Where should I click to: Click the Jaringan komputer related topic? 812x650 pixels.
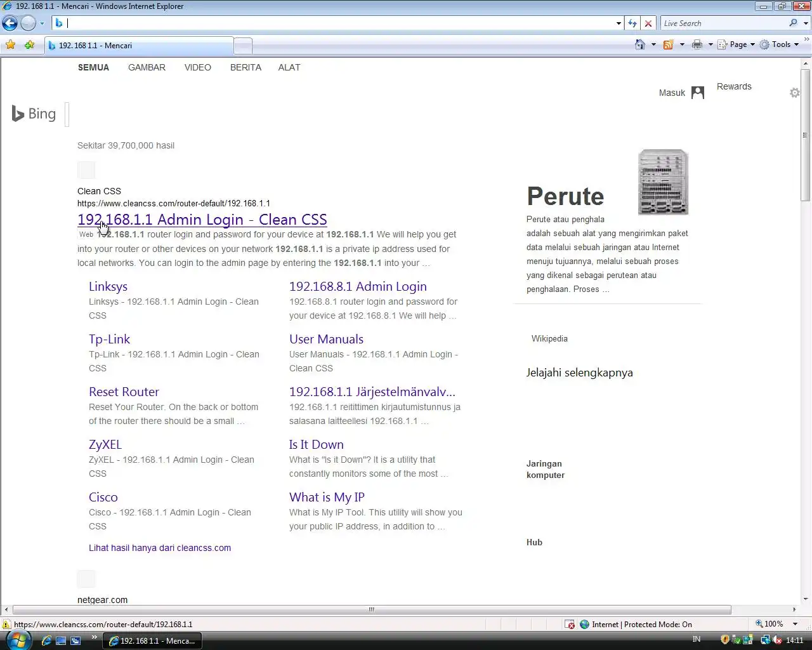[545, 469]
